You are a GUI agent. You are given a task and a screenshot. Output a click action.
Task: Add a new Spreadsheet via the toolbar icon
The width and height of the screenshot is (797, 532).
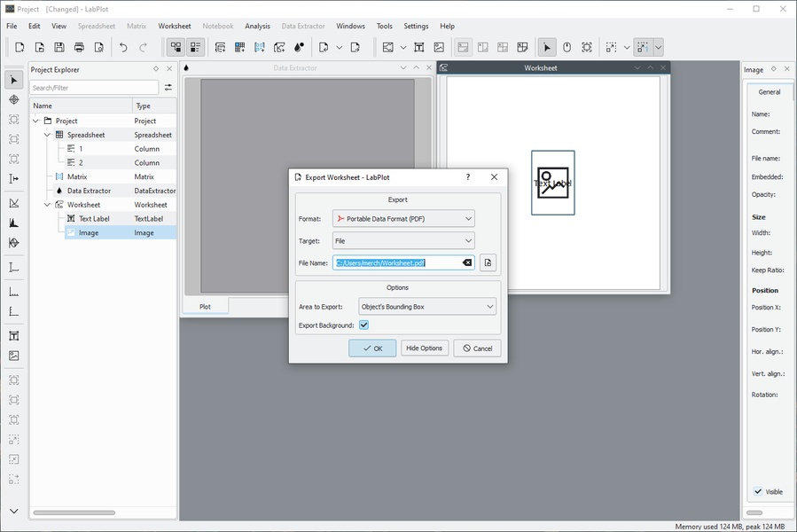(x=240, y=47)
